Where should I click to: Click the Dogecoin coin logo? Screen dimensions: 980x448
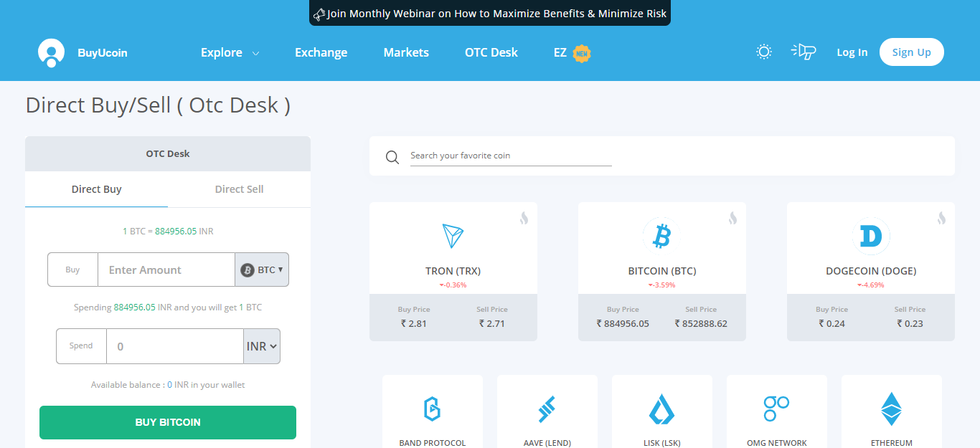pyautogui.click(x=870, y=236)
